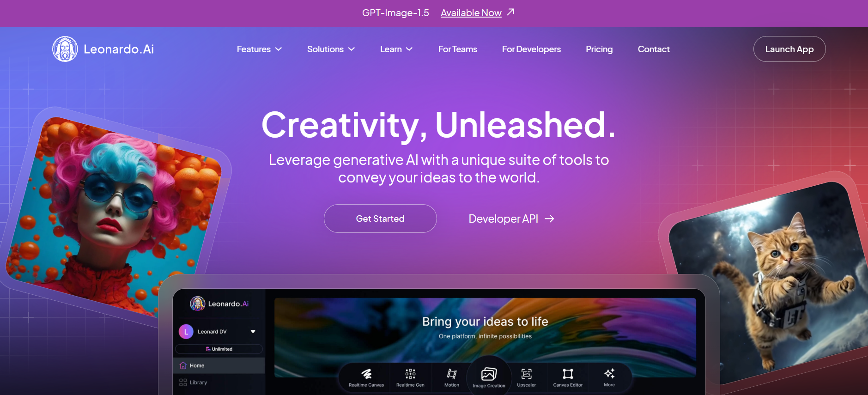Image resolution: width=868 pixels, height=395 pixels.
Task: Open the For Teams menu item
Action: pos(457,49)
